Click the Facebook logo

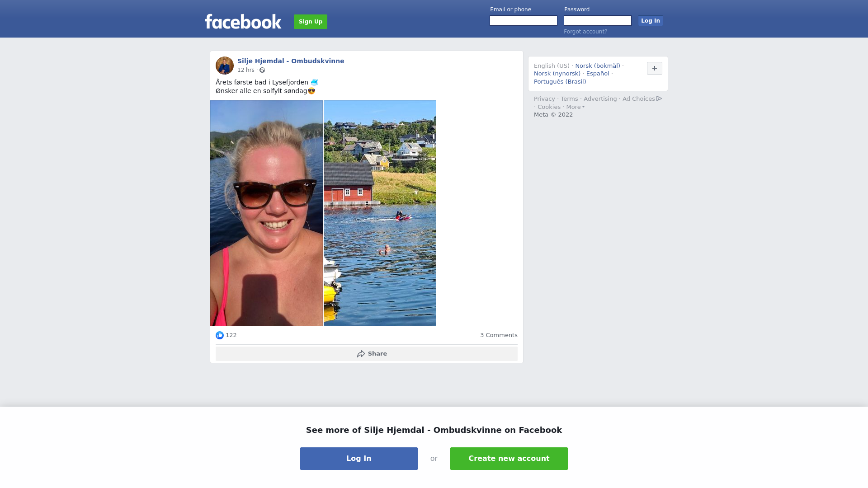click(243, 21)
